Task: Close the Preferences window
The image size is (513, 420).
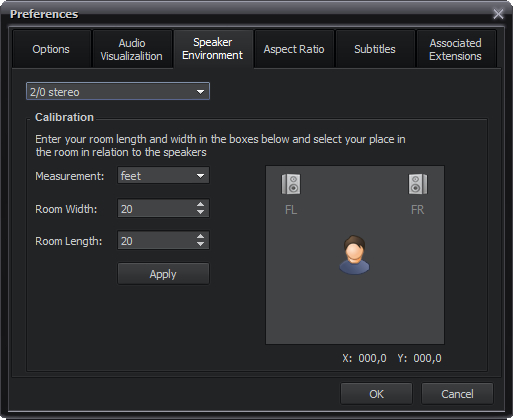Action: point(498,14)
